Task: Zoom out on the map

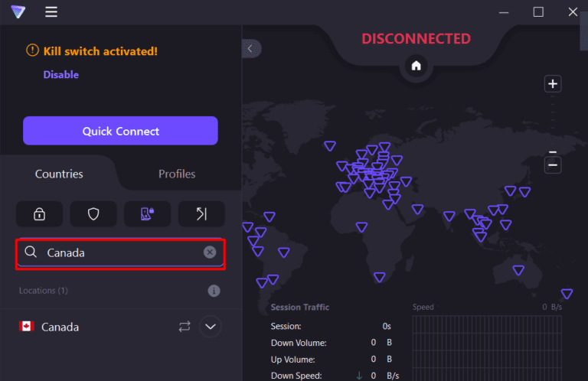Action: (553, 164)
